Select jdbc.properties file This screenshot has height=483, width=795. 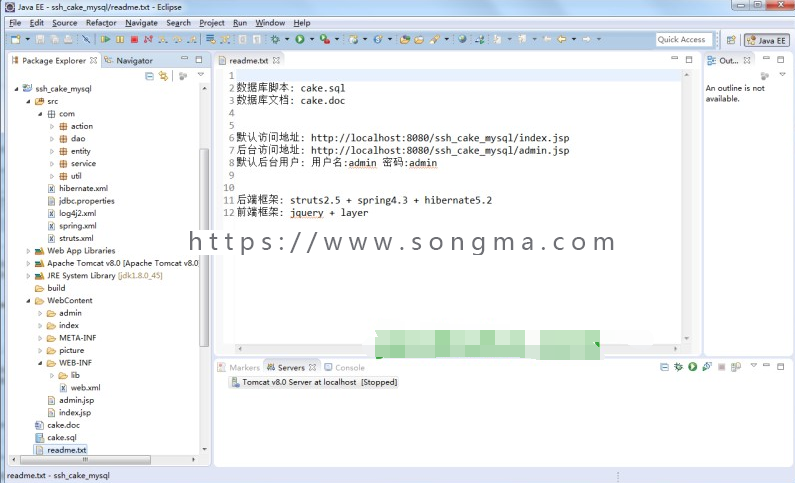click(81, 201)
